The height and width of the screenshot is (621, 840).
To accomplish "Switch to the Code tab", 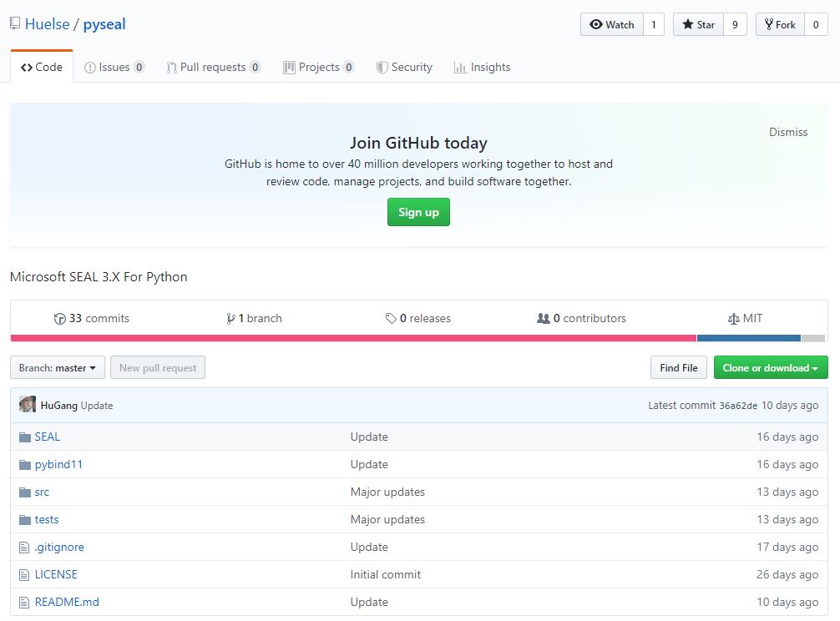I will click(42, 67).
